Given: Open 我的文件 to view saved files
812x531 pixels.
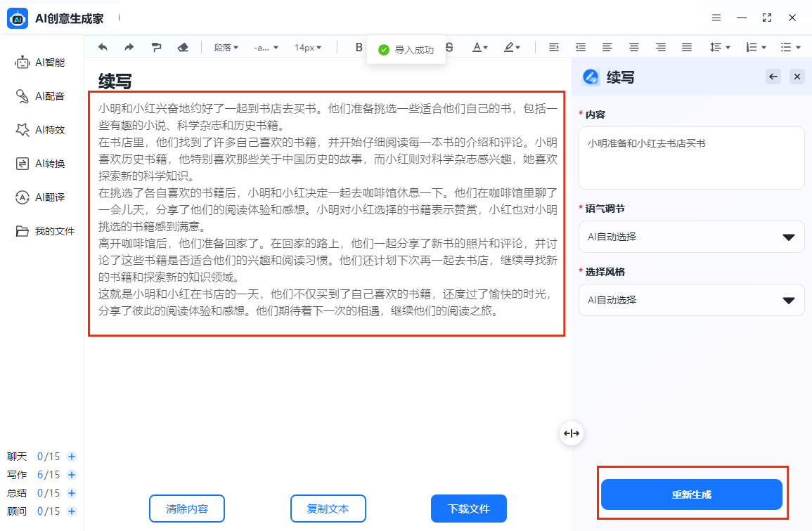Looking at the screenshot, I should (x=44, y=230).
